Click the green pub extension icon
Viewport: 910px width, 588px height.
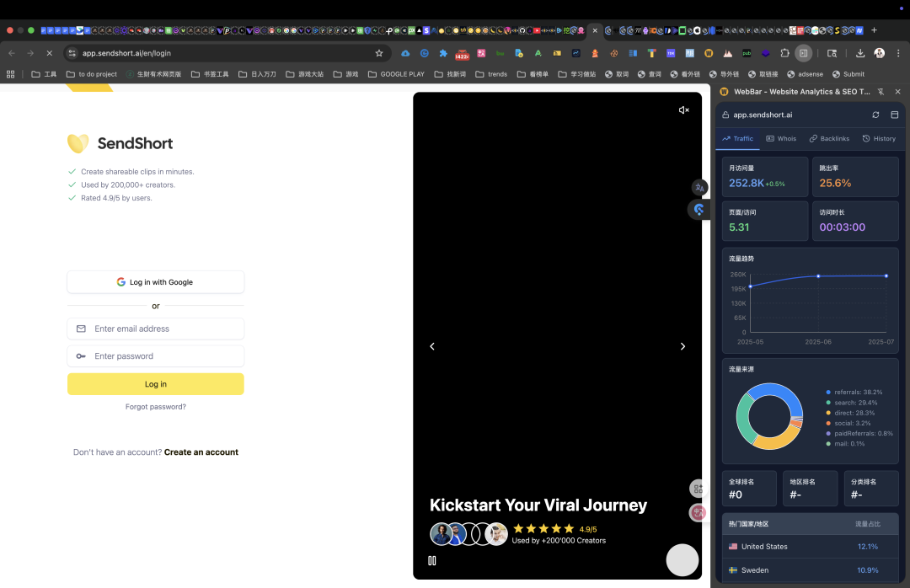pyautogui.click(x=747, y=53)
